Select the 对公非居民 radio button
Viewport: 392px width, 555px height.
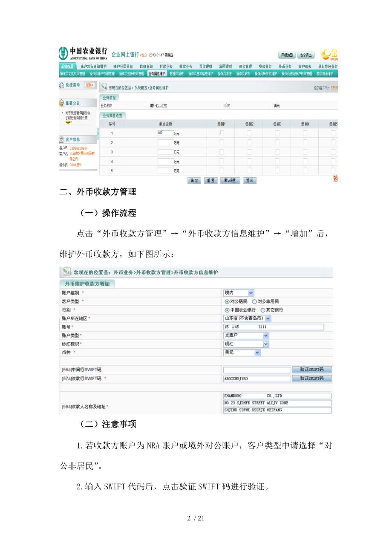click(x=254, y=301)
